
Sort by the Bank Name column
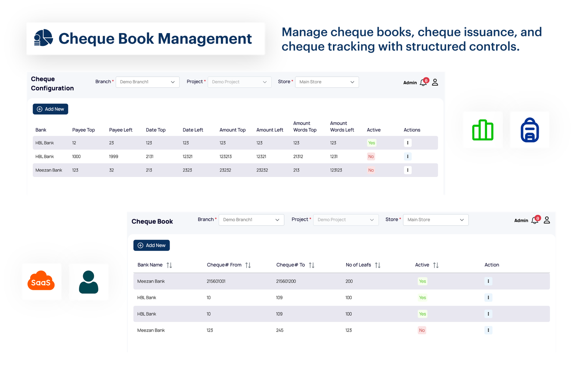pyautogui.click(x=170, y=265)
